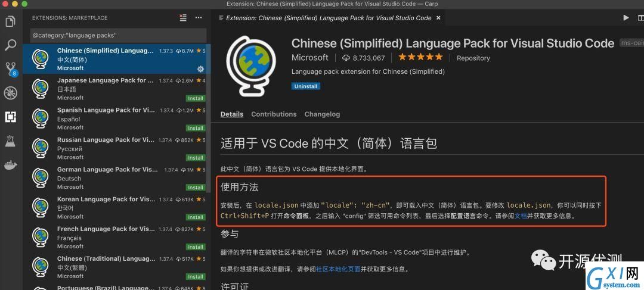Click the ms-ceintl extension identifier badge
Screen dimensions: 644x290
click(631, 43)
